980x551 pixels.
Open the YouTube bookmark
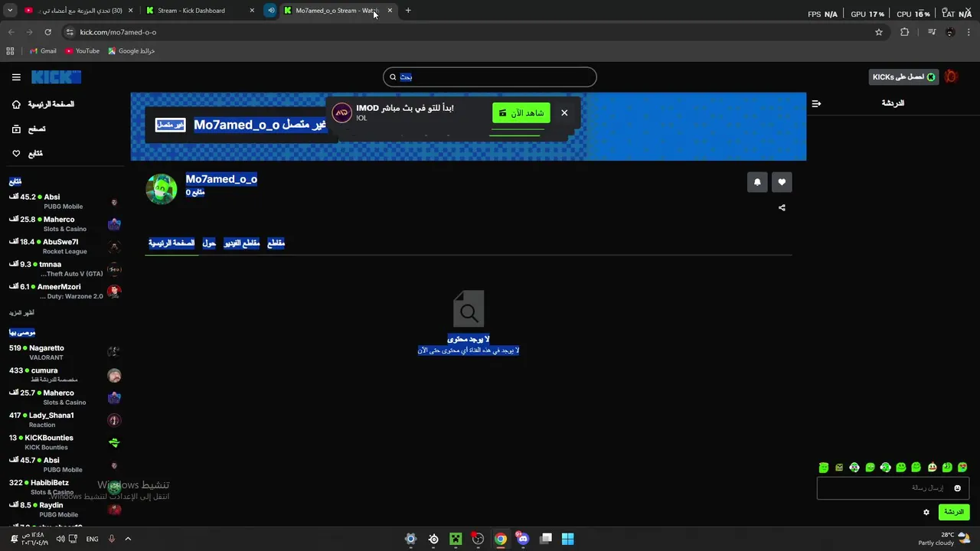pyautogui.click(x=83, y=51)
